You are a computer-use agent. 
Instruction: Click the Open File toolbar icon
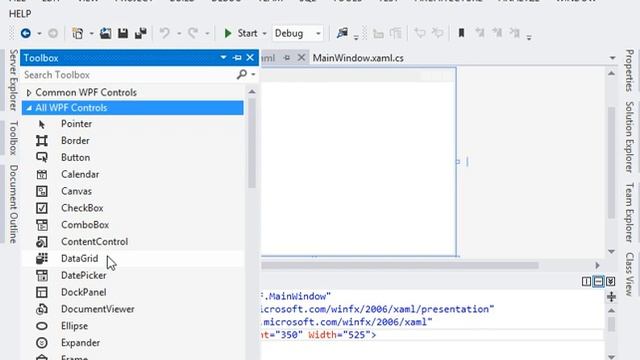105,33
